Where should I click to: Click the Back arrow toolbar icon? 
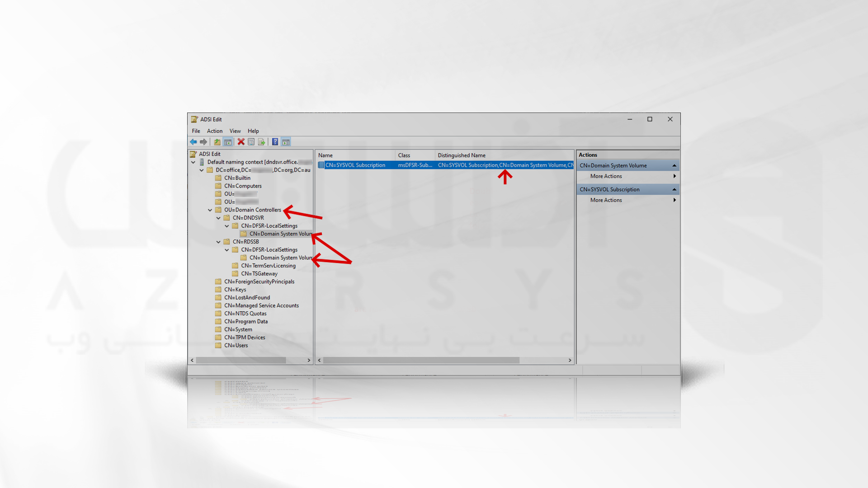point(193,142)
